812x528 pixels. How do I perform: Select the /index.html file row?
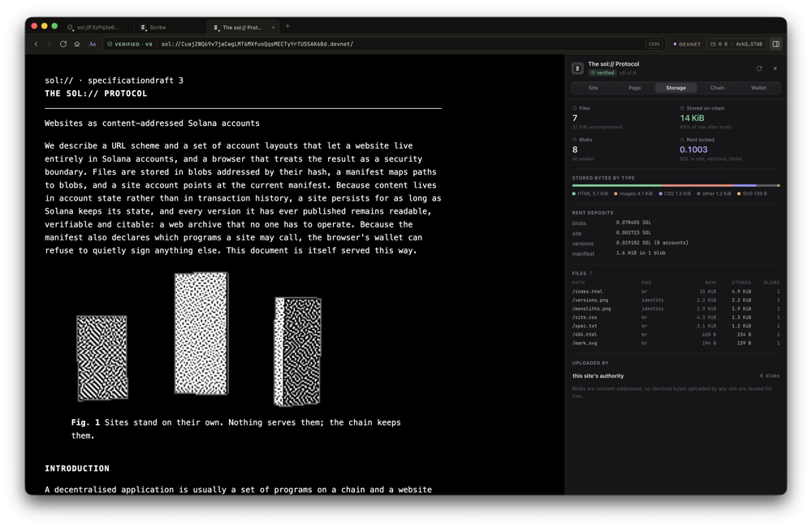point(676,292)
